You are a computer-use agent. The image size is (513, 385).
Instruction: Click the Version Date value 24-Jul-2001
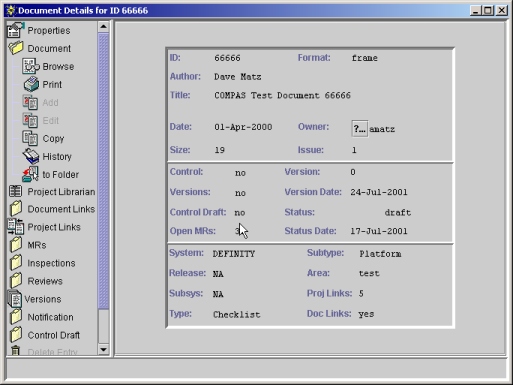(379, 192)
